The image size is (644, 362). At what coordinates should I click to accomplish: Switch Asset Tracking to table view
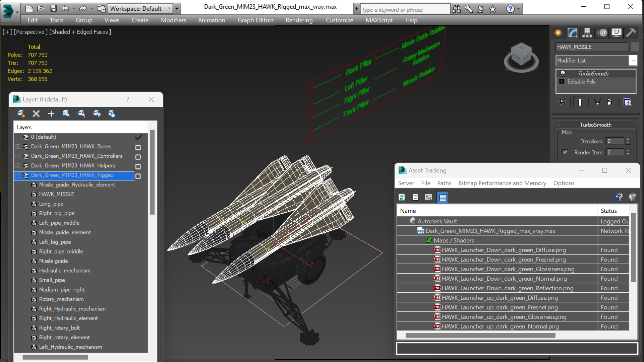coord(443,197)
